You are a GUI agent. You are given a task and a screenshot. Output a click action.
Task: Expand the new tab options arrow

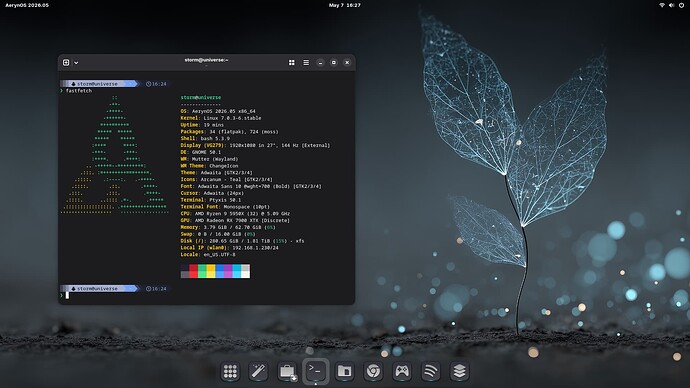pyautogui.click(x=76, y=63)
